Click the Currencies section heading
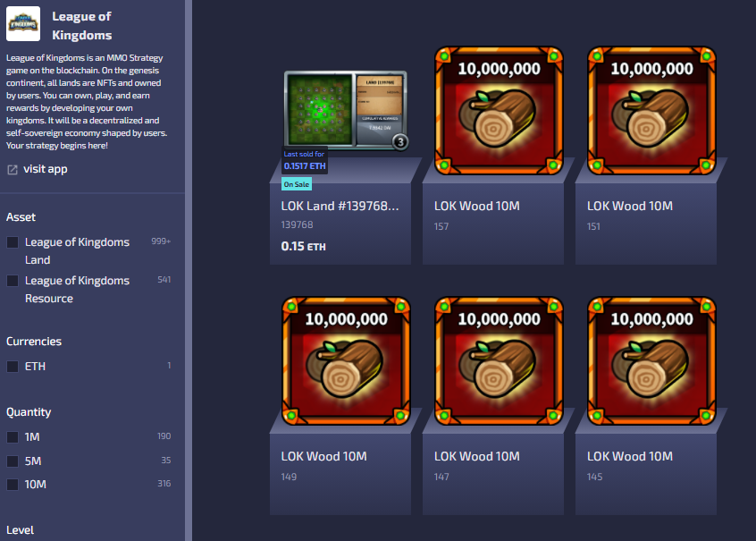This screenshot has width=756, height=541. tap(34, 342)
